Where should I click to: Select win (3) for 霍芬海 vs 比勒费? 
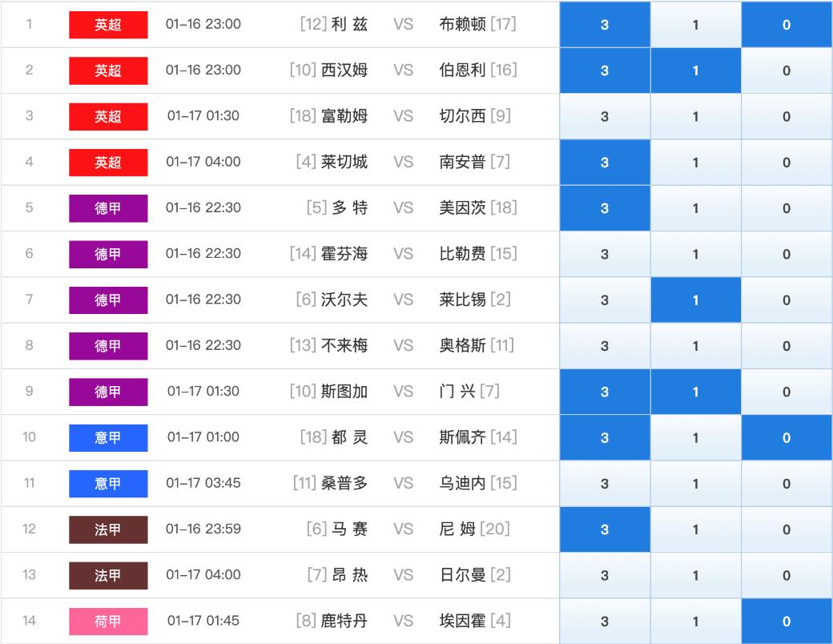point(605,254)
